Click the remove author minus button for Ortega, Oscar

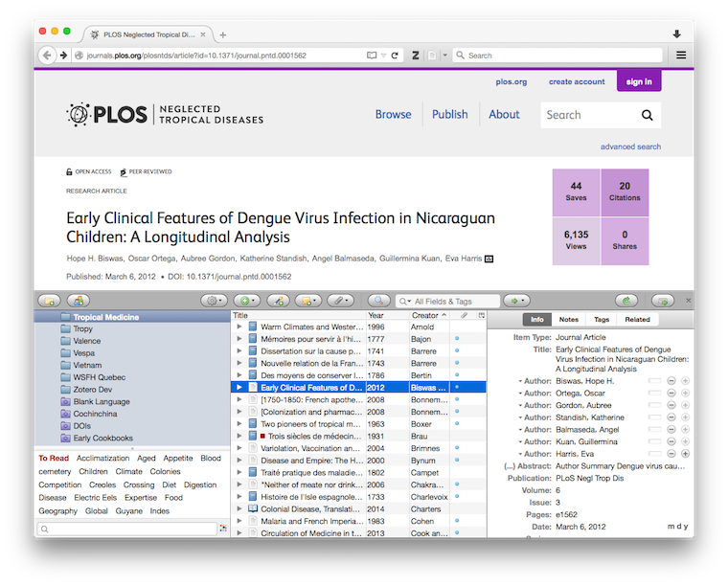[671, 393]
